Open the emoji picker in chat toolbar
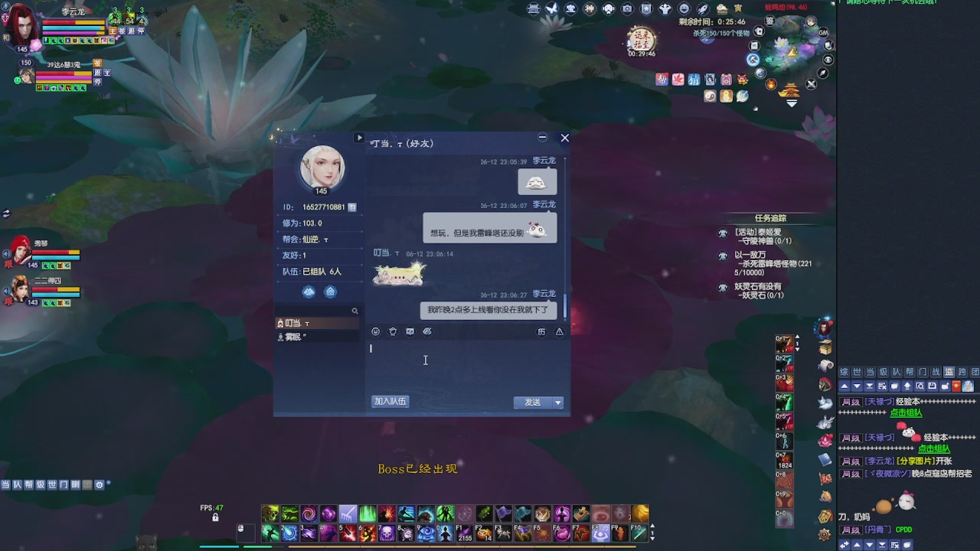The height and width of the screenshot is (551, 980). 375,331
